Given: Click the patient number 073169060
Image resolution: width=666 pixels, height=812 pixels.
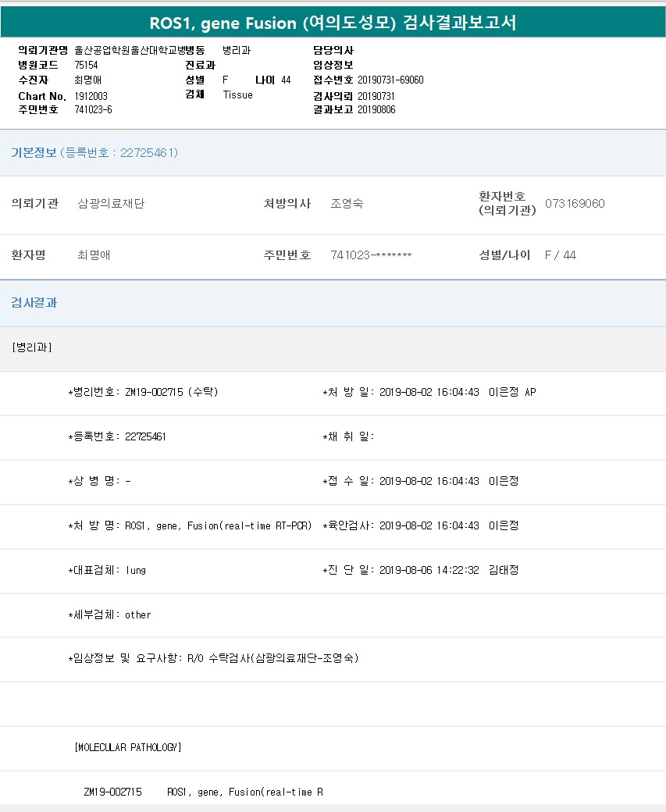Looking at the screenshot, I should pos(575,204).
